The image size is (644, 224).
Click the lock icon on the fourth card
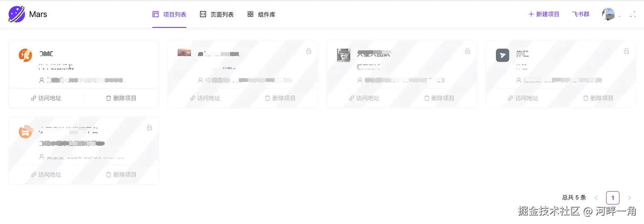pyautogui.click(x=627, y=51)
